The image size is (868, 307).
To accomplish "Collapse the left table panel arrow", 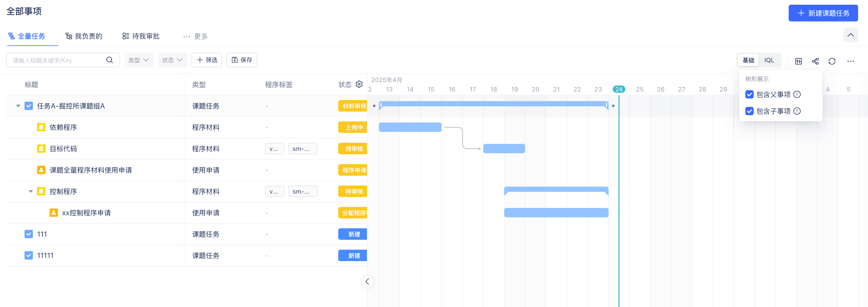I will pos(367,281).
